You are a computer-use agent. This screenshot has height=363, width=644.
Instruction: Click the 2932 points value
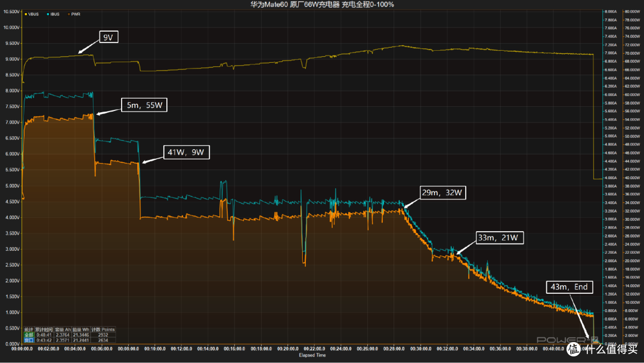(x=103, y=334)
